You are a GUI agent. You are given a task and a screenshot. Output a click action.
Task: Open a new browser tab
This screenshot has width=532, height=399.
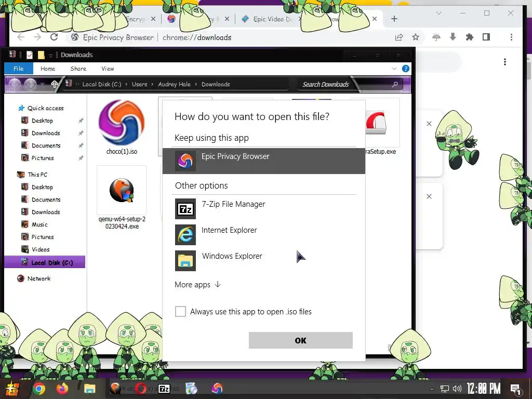tap(394, 19)
